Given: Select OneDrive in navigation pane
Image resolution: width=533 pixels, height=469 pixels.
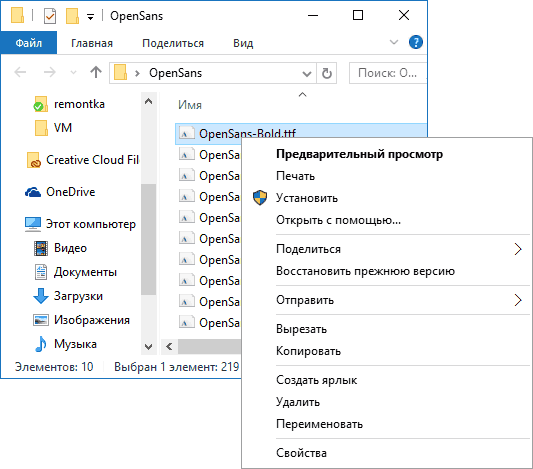Looking at the screenshot, I should pyautogui.click(x=70, y=192).
